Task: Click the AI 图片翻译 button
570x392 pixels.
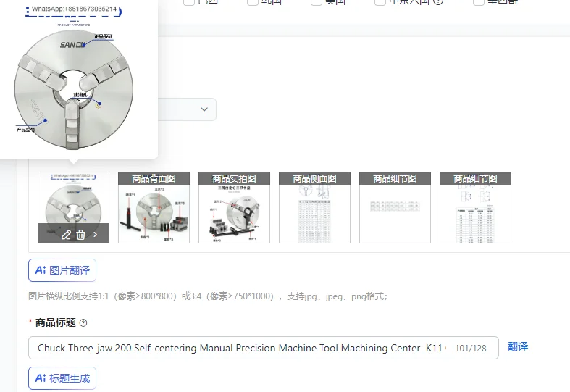Action: click(62, 270)
